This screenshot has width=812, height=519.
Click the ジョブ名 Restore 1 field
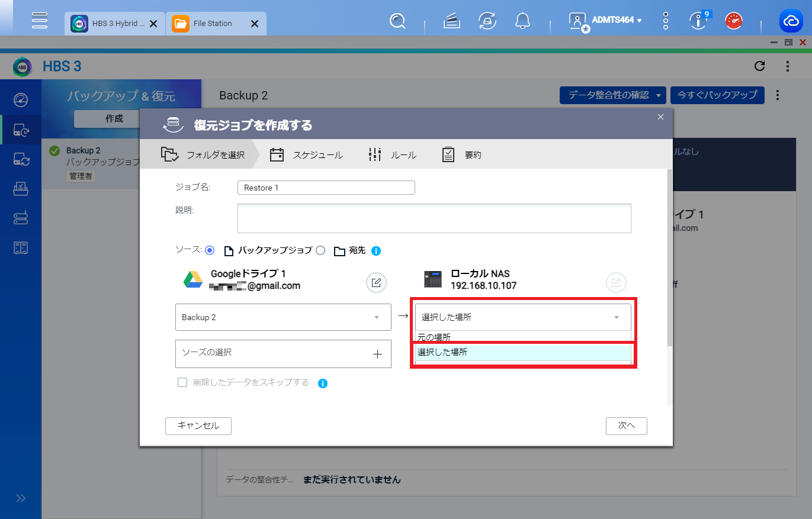point(326,188)
